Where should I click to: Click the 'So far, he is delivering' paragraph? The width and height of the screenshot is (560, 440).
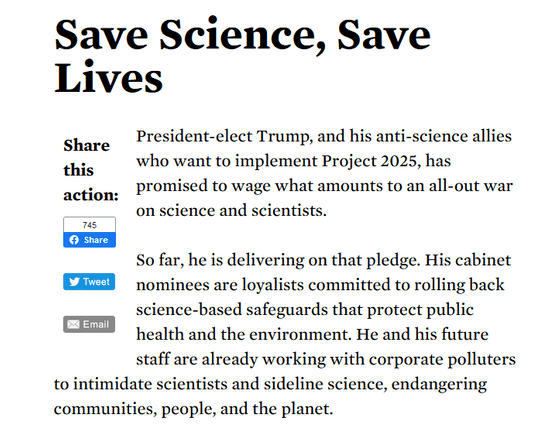point(285,334)
